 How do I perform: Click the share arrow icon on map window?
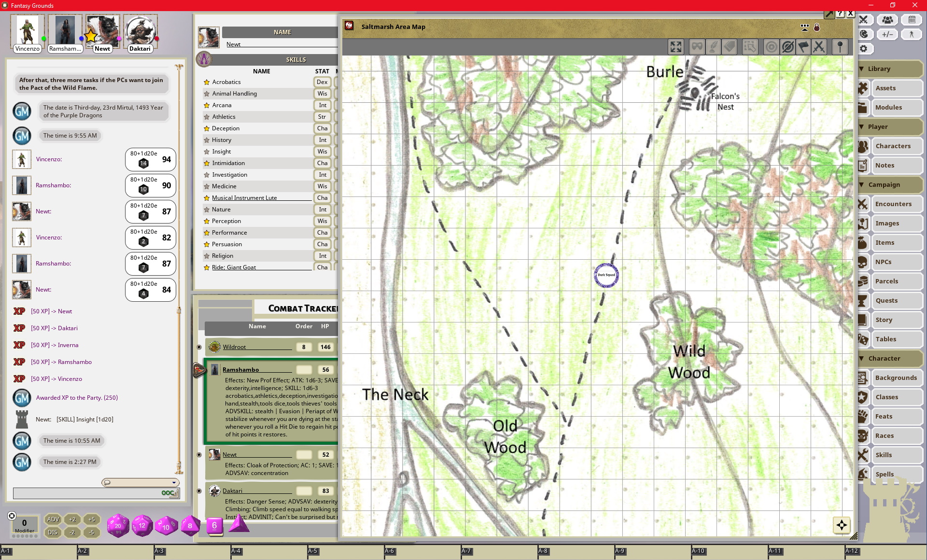click(829, 14)
